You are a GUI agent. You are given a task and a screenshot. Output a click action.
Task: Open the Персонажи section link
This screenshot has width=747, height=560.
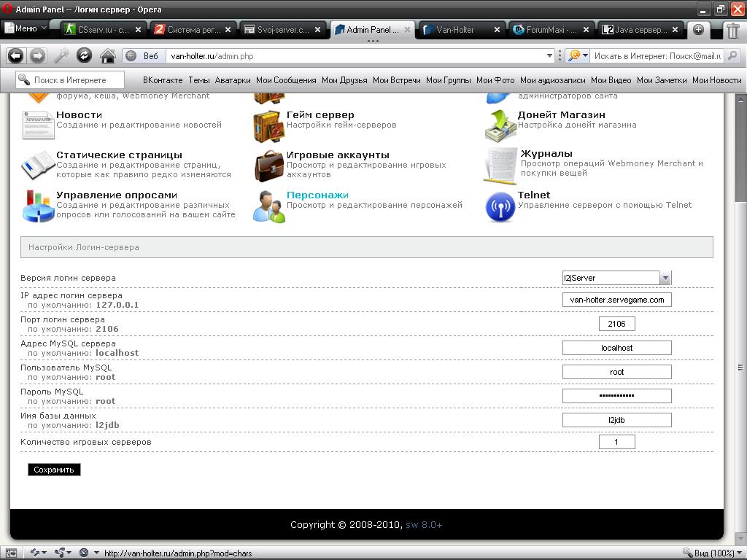[x=317, y=195]
